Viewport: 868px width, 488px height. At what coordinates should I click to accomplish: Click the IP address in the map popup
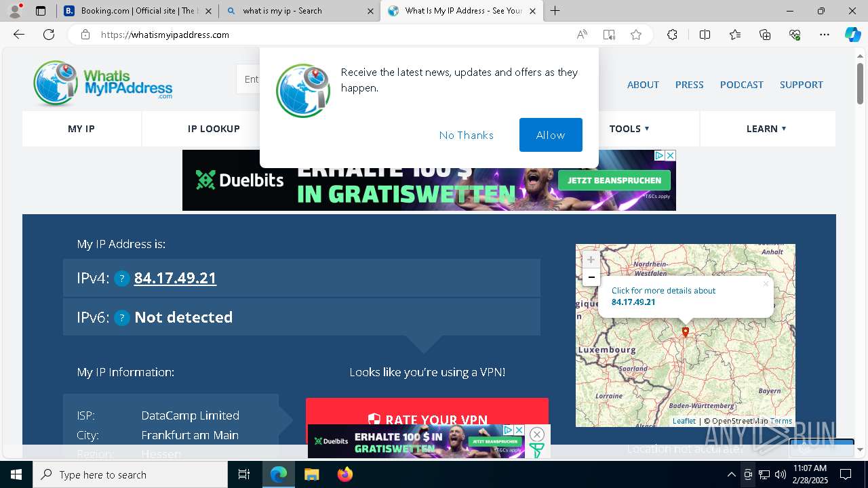[x=633, y=302]
